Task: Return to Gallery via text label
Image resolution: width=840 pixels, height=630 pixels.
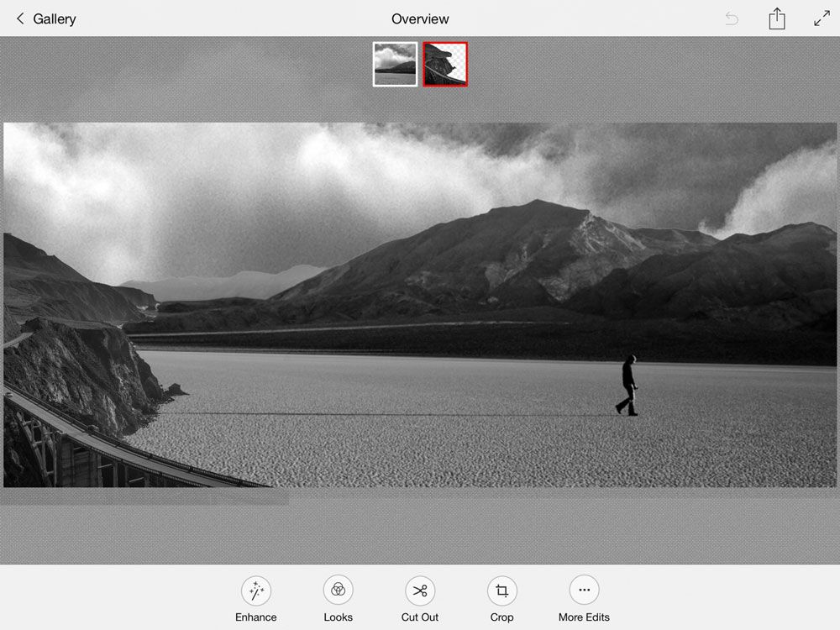Action: [55, 18]
